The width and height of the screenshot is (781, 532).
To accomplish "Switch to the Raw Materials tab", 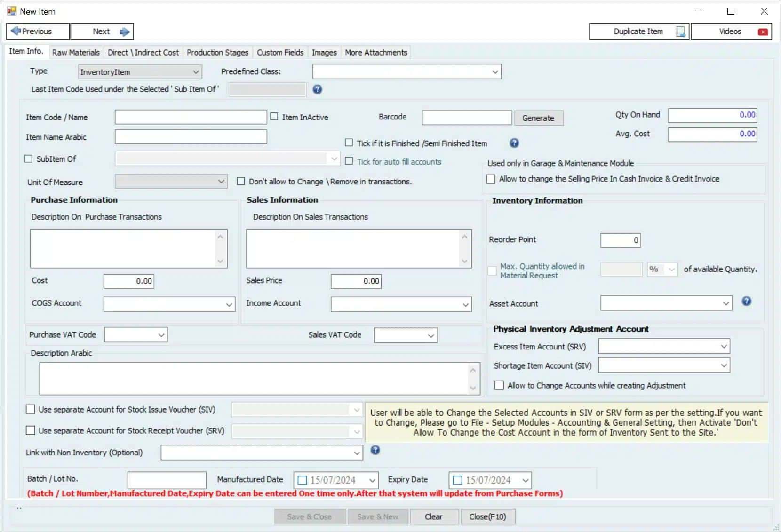I will [76, 52].
